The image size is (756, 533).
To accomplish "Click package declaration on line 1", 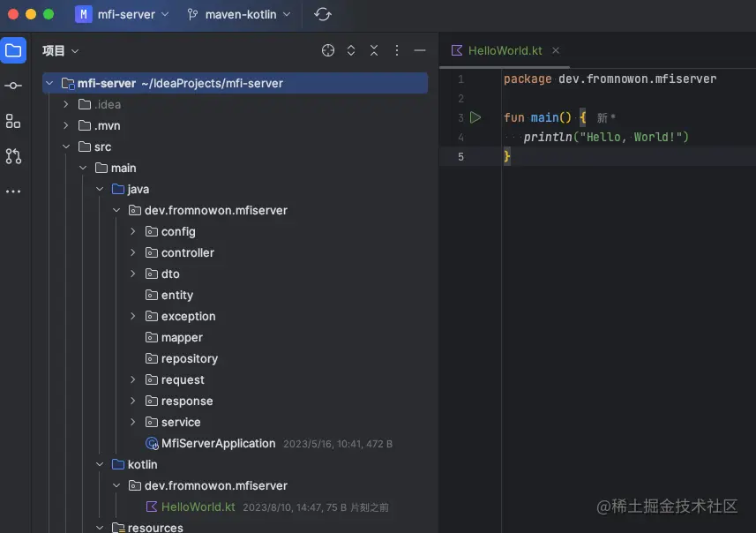I will [610, 79].
